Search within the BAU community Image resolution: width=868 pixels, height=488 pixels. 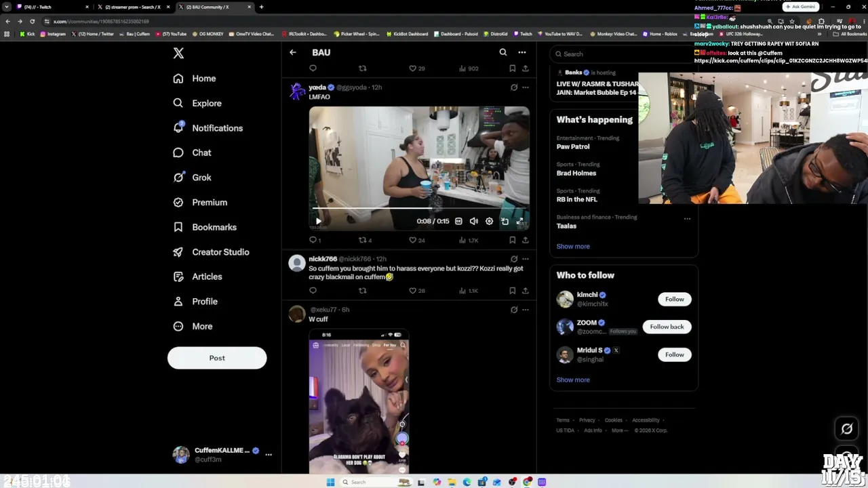pos(503,52)
